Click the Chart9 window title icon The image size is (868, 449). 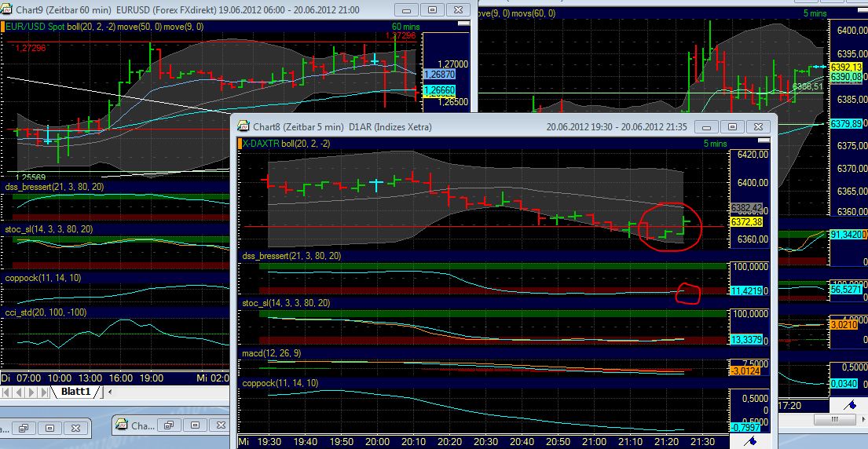tap(7, 10)
